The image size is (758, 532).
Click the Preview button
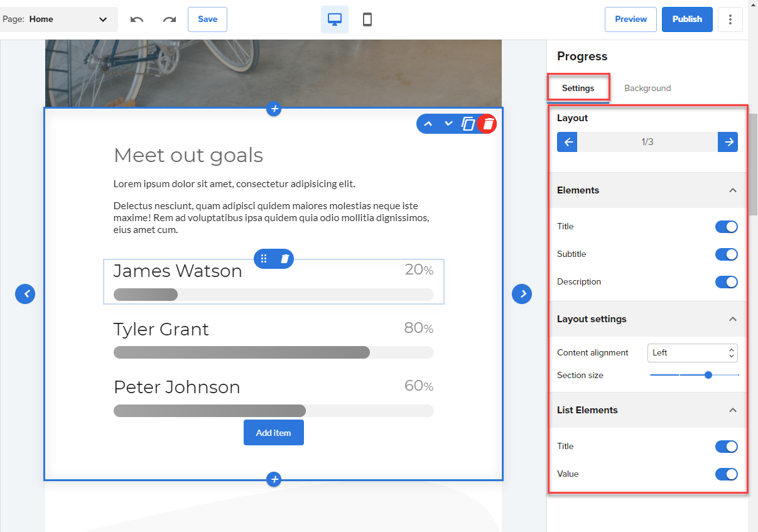pyautogui.click(x=631, y=19)
